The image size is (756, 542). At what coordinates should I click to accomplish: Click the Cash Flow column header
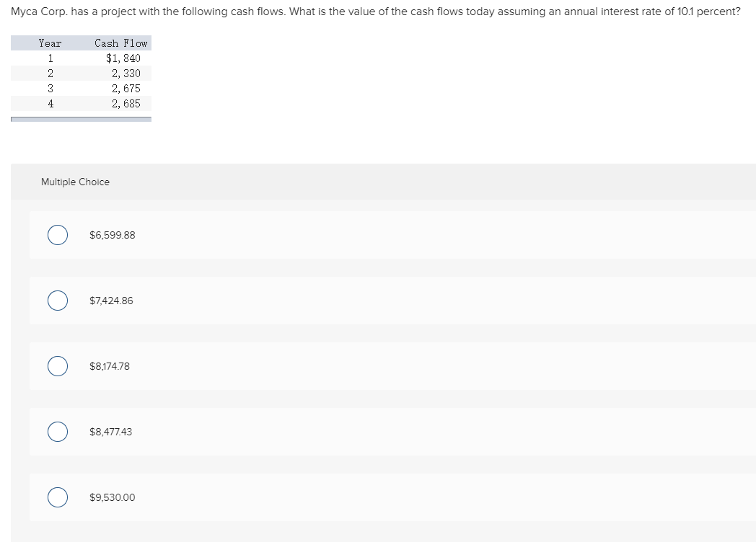(x=121, y=43)
